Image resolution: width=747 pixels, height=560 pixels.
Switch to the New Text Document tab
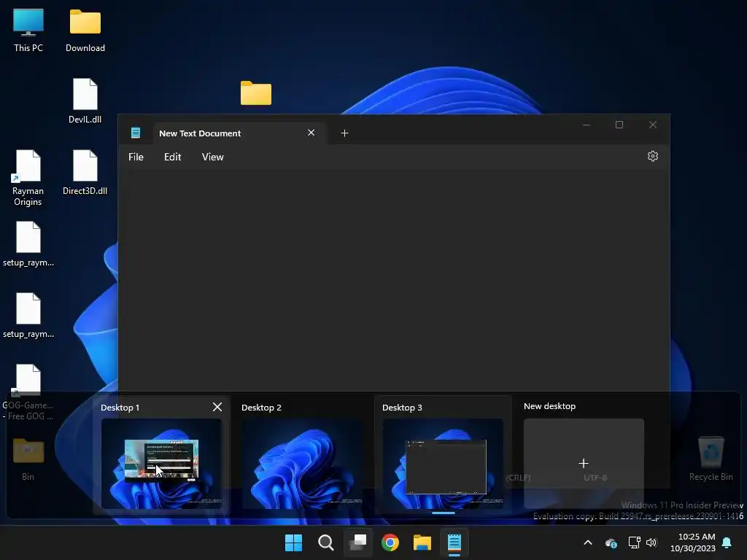click(239, 133)
